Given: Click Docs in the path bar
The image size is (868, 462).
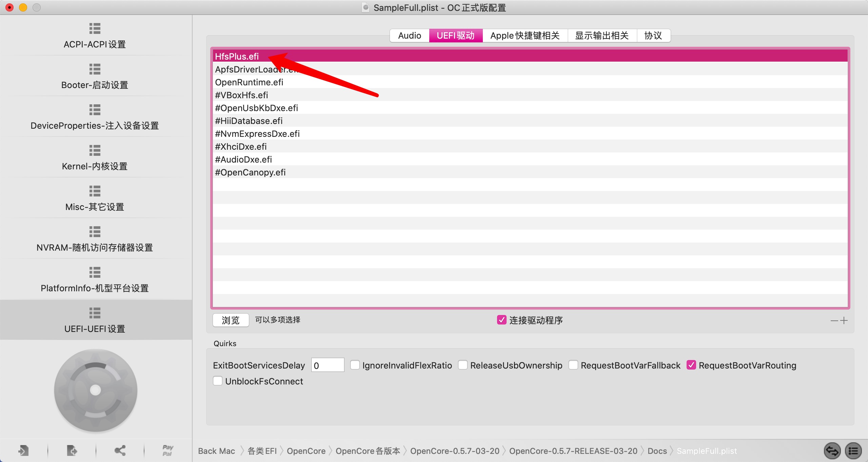Looking at the screenshot, I should 657,451.
